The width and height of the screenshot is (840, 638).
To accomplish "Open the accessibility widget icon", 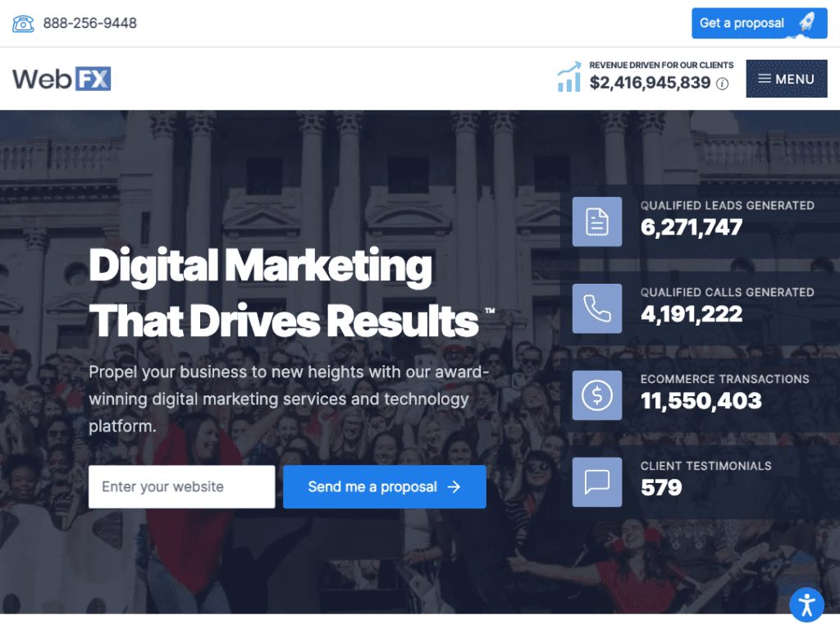I will coord(806,605).
